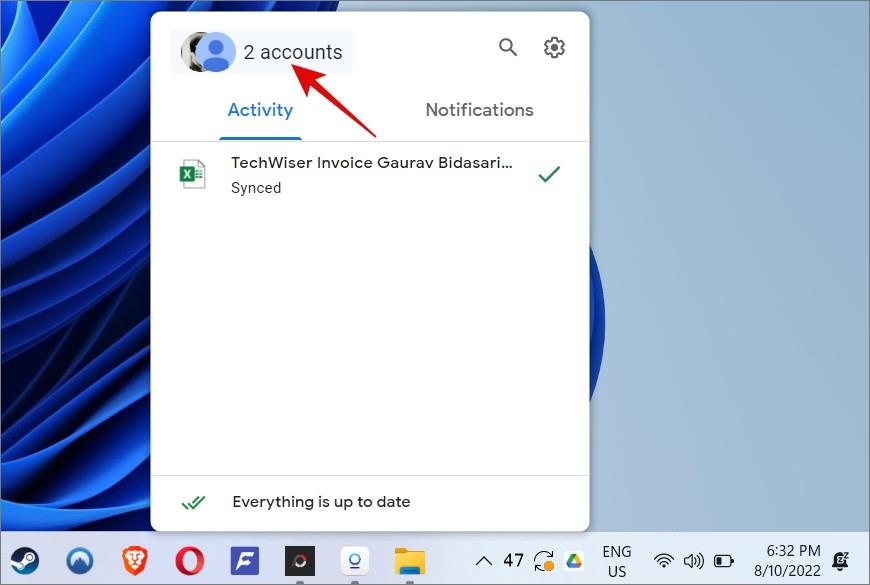This screenshot has width=870, height=585.
Task: Click the green synced checkmark
Action: coord(549,174)
